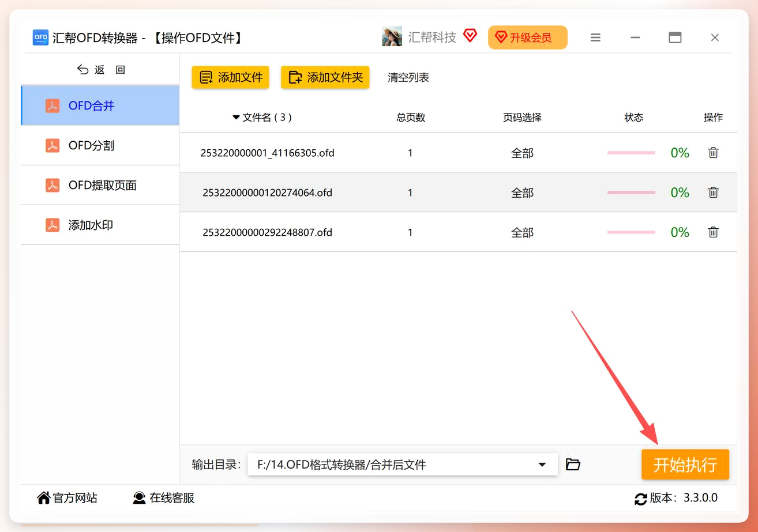Delete file 253220000001_41166305.ofd with trash icon
Image resolution: width=758 pixels, height=532 pixels.
point(714,153)
